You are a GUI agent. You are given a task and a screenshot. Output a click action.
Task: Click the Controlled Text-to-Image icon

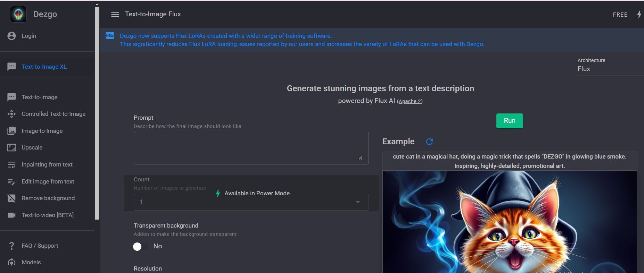coord(11,114)
